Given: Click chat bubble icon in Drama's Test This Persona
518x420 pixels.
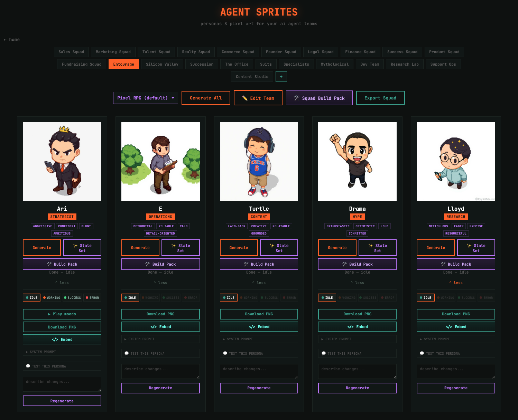Looking at the screenshot, I should [x=324, y=353].
